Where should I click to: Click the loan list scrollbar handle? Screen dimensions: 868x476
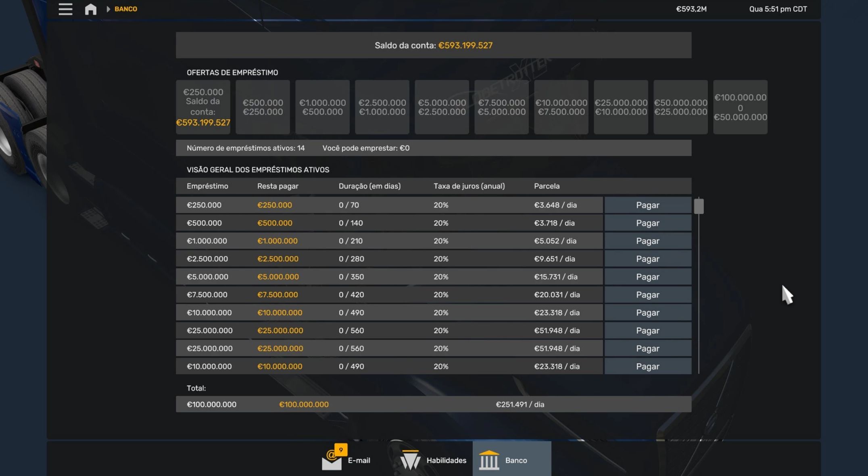pos(699,206)
